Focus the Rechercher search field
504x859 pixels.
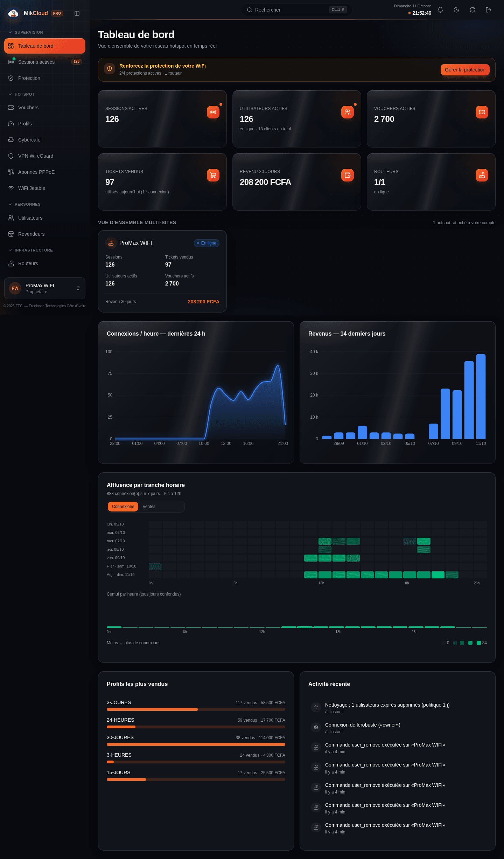296,10
